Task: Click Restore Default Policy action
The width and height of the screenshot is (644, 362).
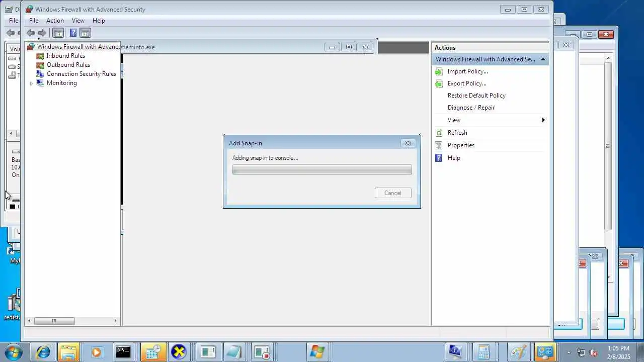Action: (x=476, y=96)
